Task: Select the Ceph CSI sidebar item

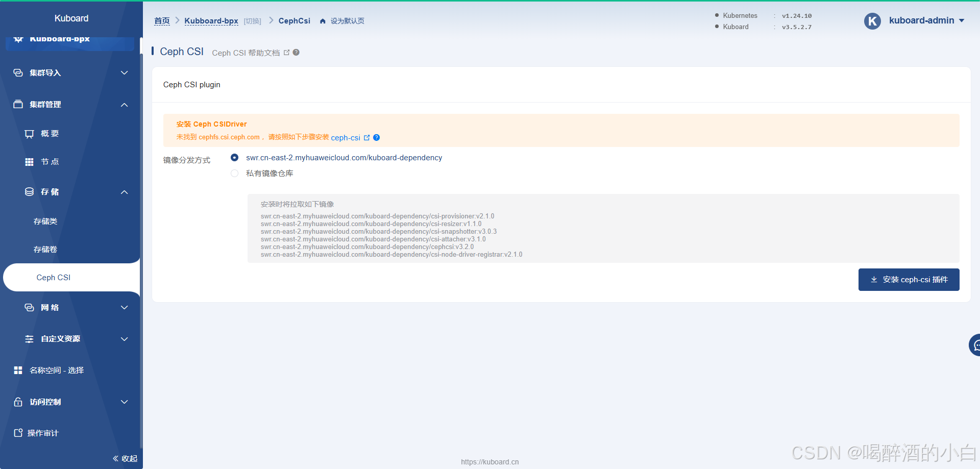Action: tap(54, 278)
